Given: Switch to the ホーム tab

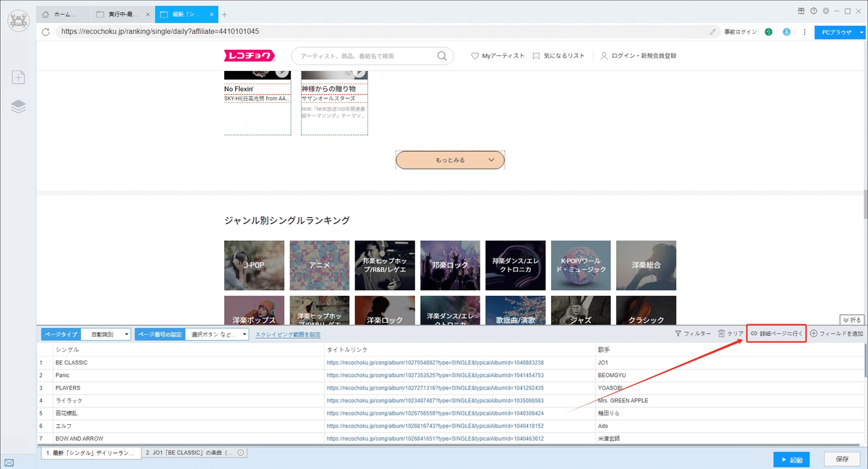Looking at the screenshot, I should point(64,14).
